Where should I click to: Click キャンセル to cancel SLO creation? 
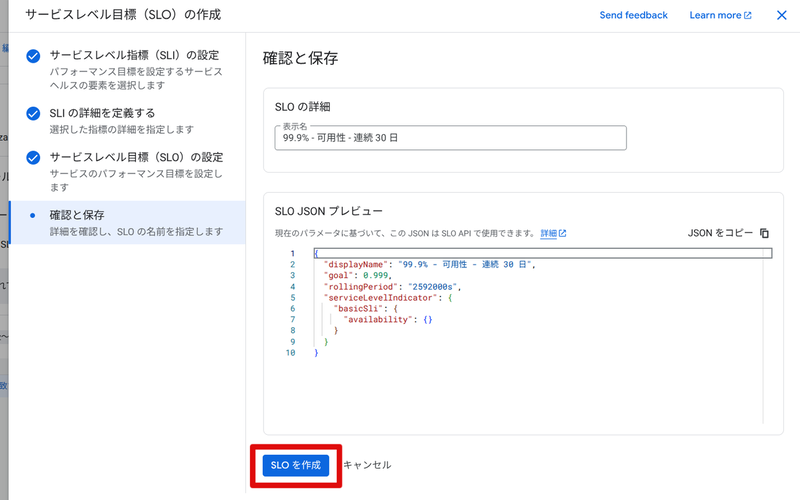click(x=367, y=465)
